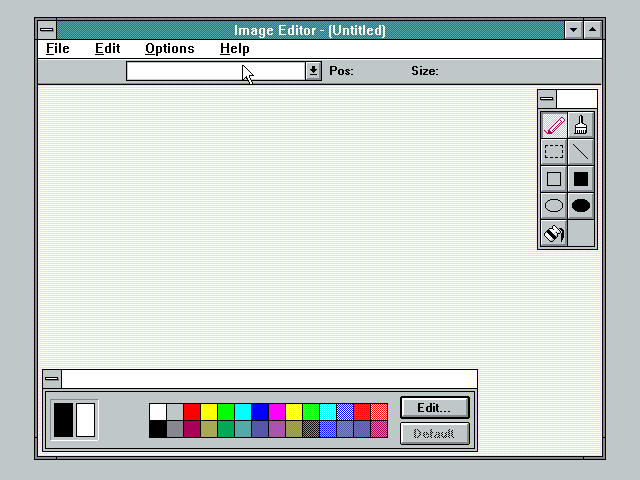Choose the dashed rectangle selection tool
640x480 pixels.
[x=554, y=152]
